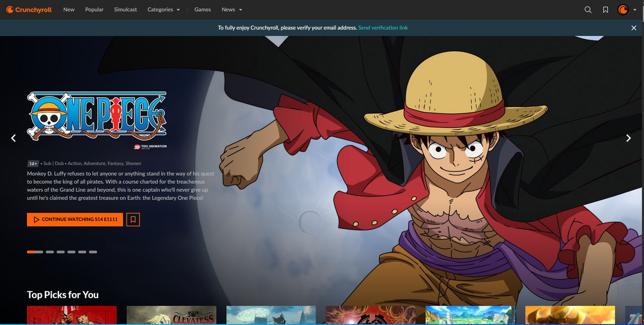644x325 pixels.
Task: Select the third carousel indicator
Action: (60, 252)
